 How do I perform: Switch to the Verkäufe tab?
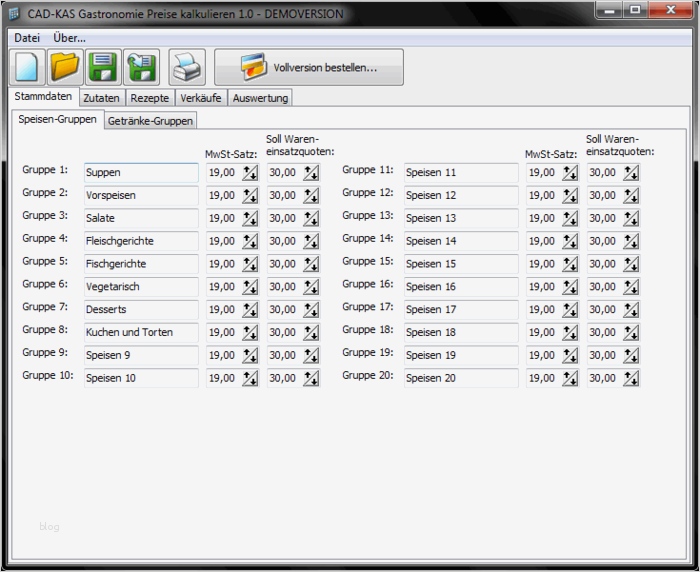(200, 98)
